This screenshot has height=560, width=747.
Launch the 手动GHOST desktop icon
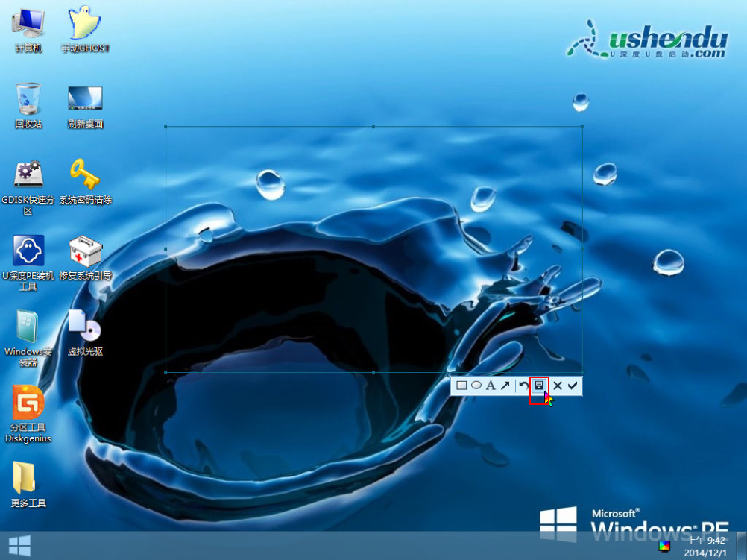pyautogui.click(x=85, y=30)
